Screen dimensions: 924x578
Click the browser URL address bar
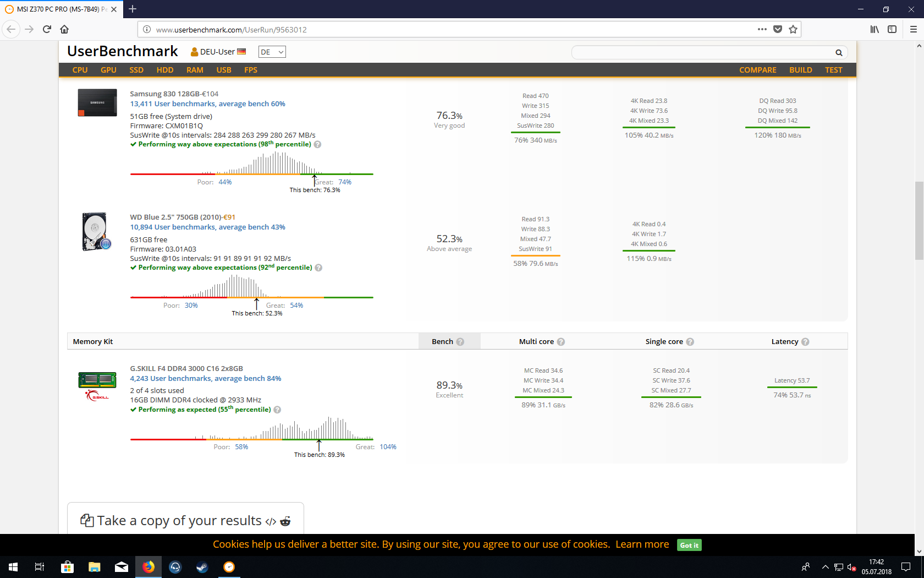[454, 29]
